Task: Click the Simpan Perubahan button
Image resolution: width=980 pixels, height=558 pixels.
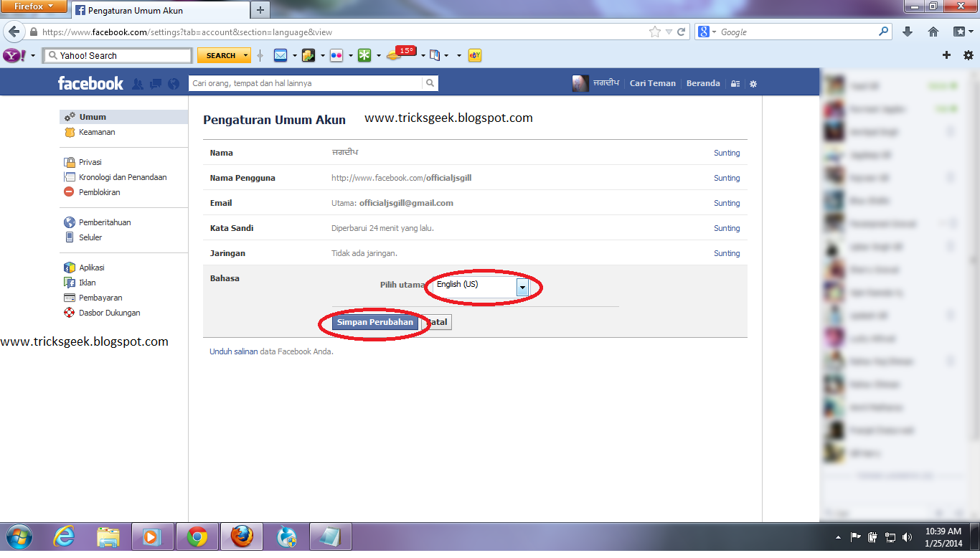Action: [375, 323]
